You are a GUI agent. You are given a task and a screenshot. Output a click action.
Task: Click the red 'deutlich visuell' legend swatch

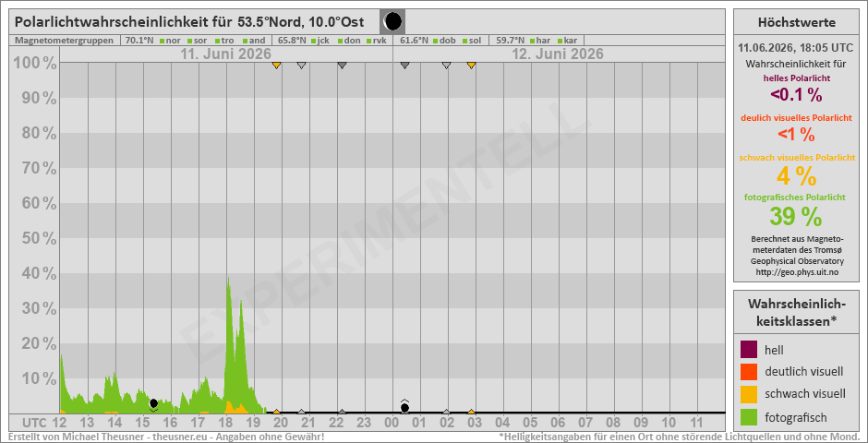click(x=749, y=371)
